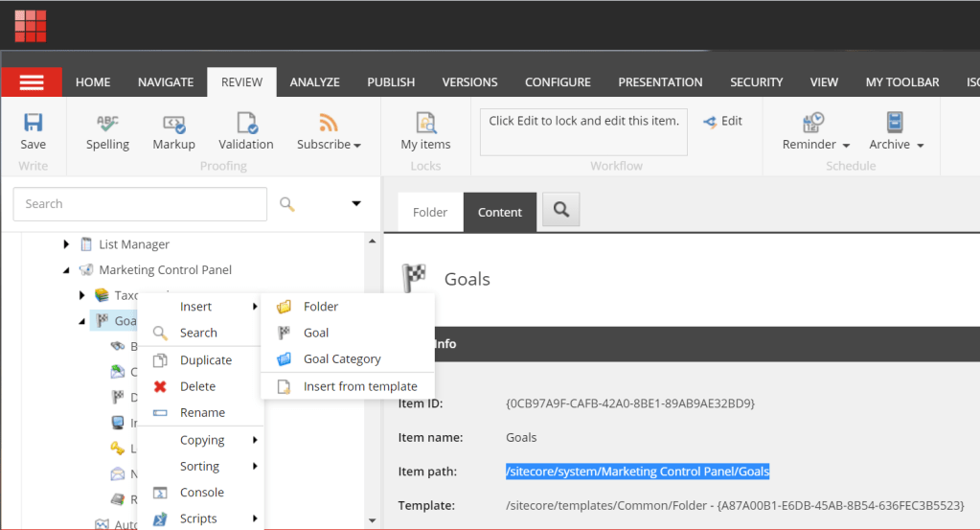Click into the content tree Search field
Screen dimensions: 980x530
(140, 204)
